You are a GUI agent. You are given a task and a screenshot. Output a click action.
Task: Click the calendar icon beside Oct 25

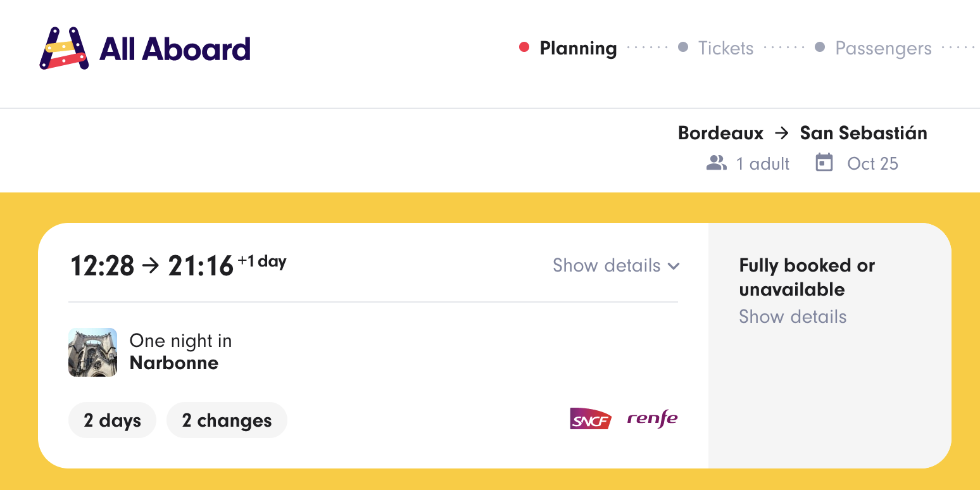point(824,163)
